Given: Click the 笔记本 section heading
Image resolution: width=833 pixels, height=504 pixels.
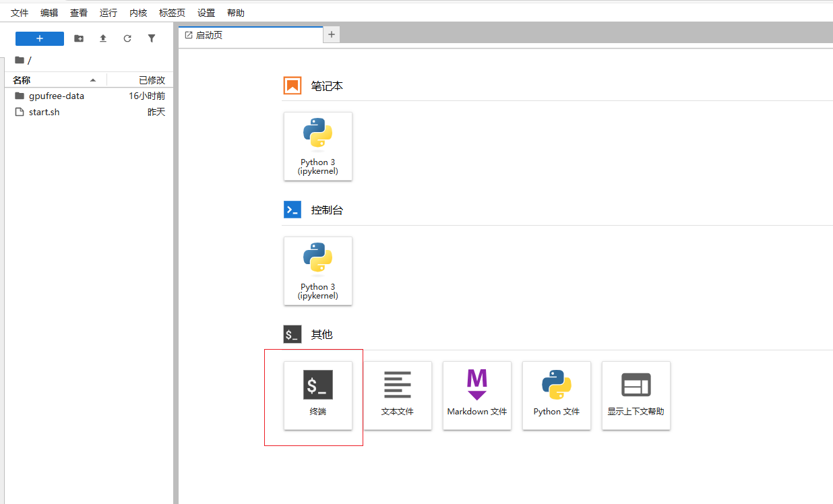Looking at the screenshot, I should coord(327,86).
